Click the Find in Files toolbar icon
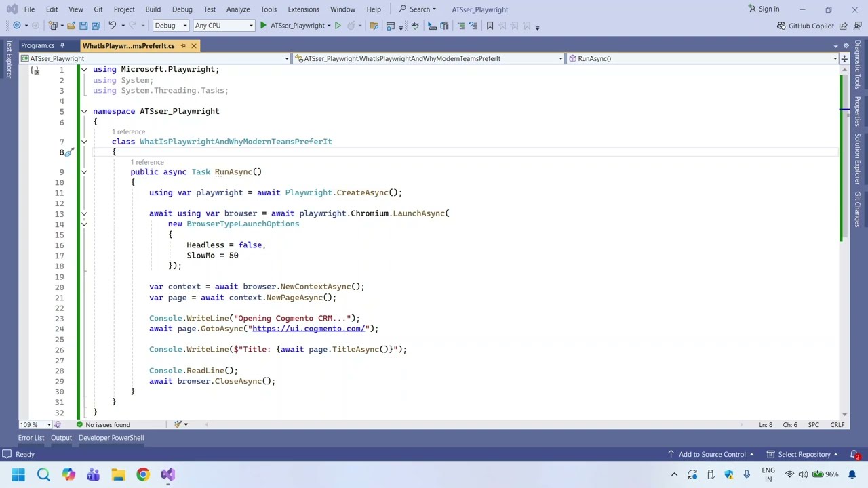This screenshot has height=488, width=868. (x=373, y=26)
